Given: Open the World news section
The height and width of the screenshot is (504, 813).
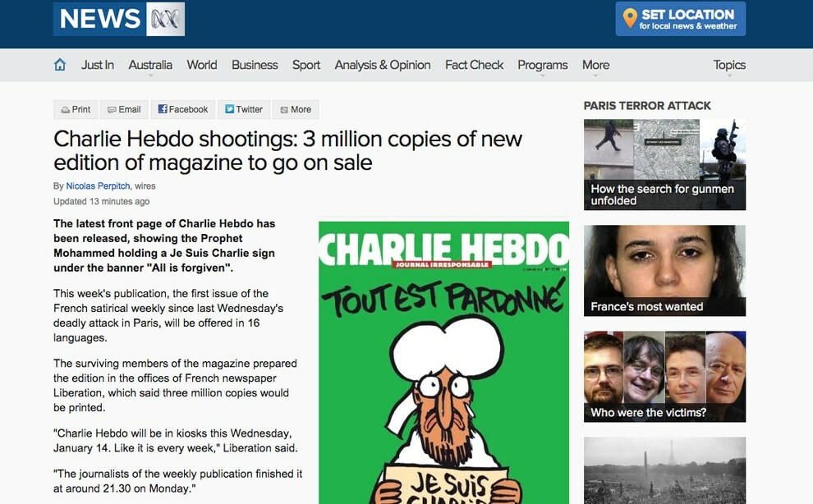Looking at the screenshot, I should coord(202,65).
